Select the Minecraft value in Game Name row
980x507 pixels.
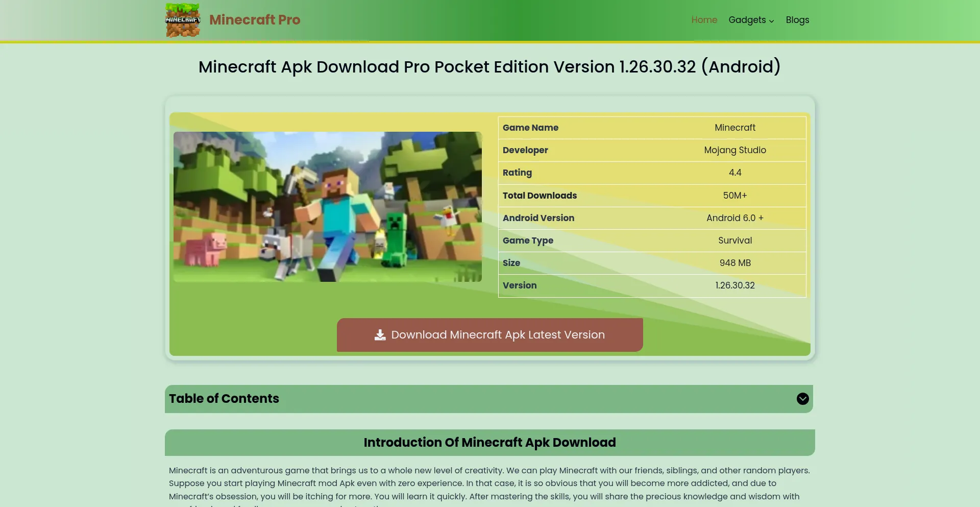pos(735,128)
